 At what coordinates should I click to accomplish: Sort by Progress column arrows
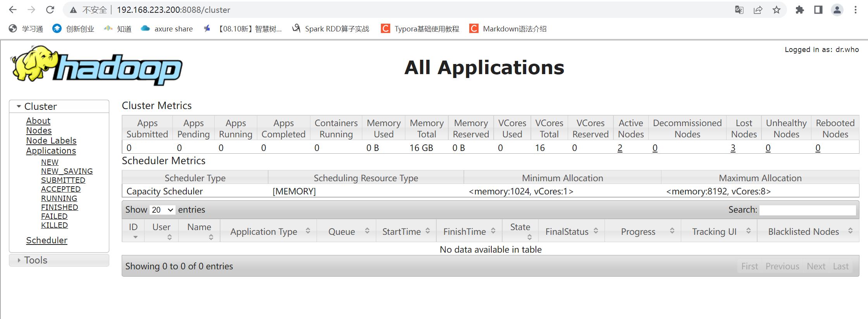click(x=672, y=231)
